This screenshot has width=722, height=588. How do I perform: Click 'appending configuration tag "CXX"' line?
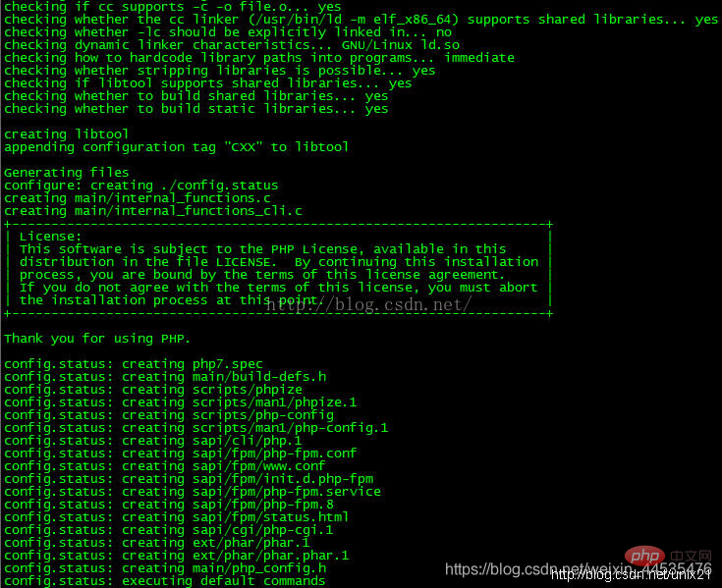[177, 147]
